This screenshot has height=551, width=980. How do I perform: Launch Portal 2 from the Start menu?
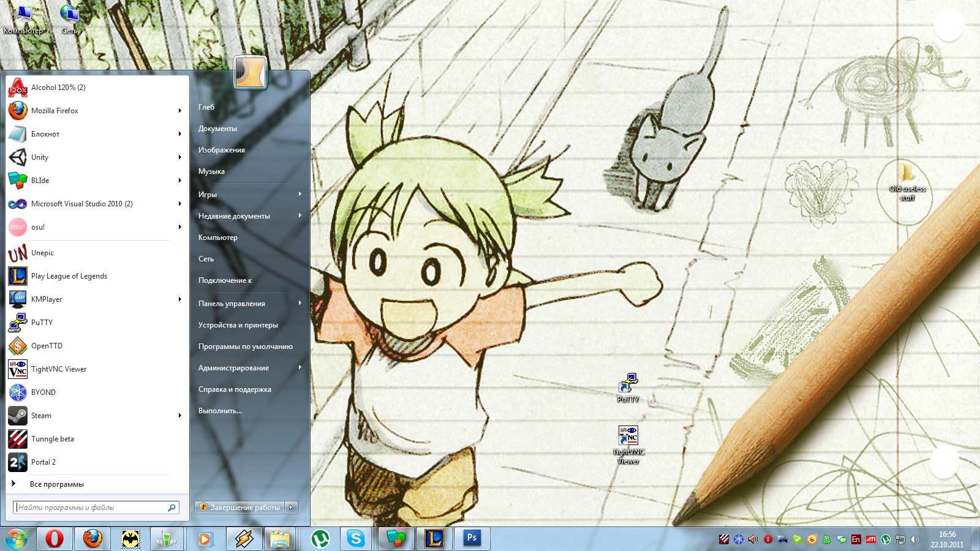[x=43, y=462]
